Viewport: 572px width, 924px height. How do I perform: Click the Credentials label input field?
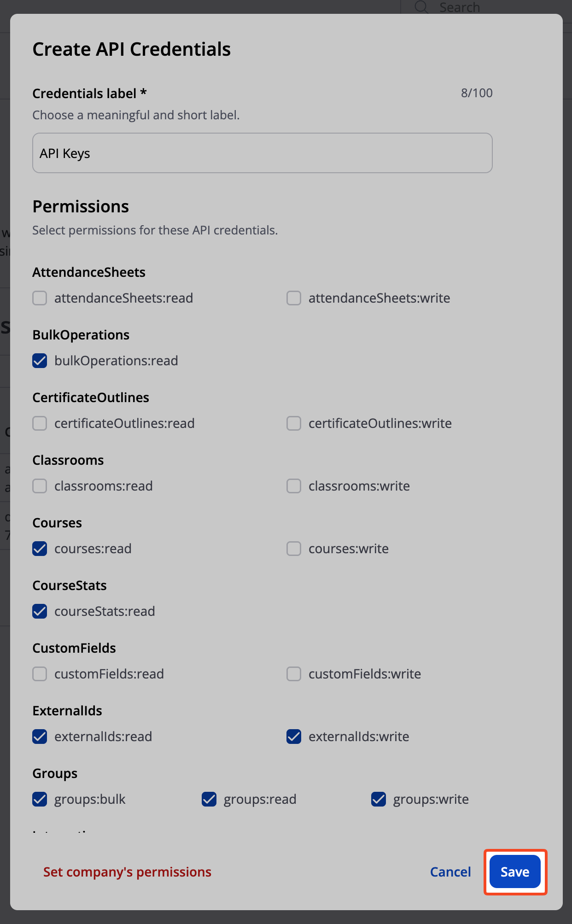pos(262,153)
